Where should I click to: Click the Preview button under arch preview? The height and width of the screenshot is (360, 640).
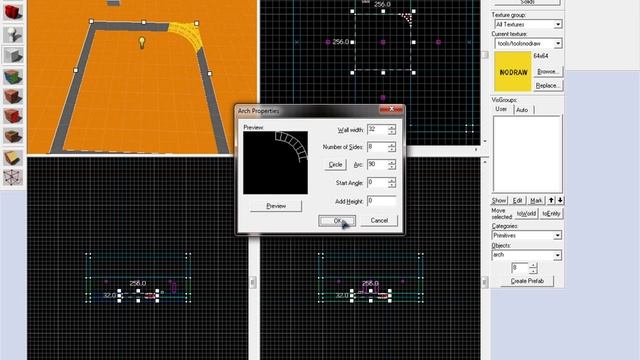[x=276, y=206]
